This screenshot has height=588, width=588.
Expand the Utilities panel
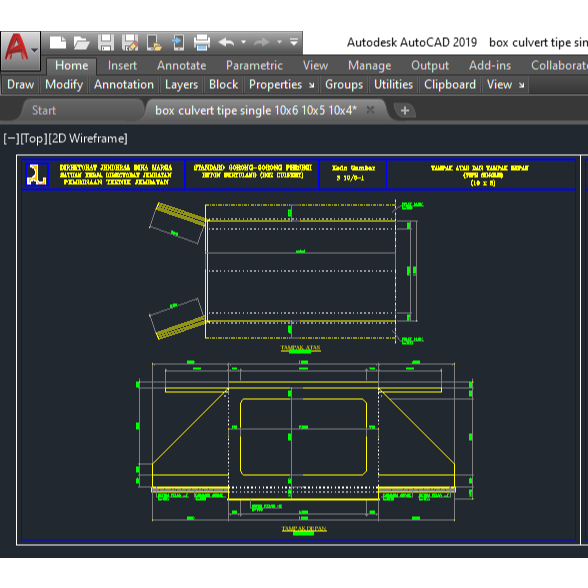tap(393, 85)
